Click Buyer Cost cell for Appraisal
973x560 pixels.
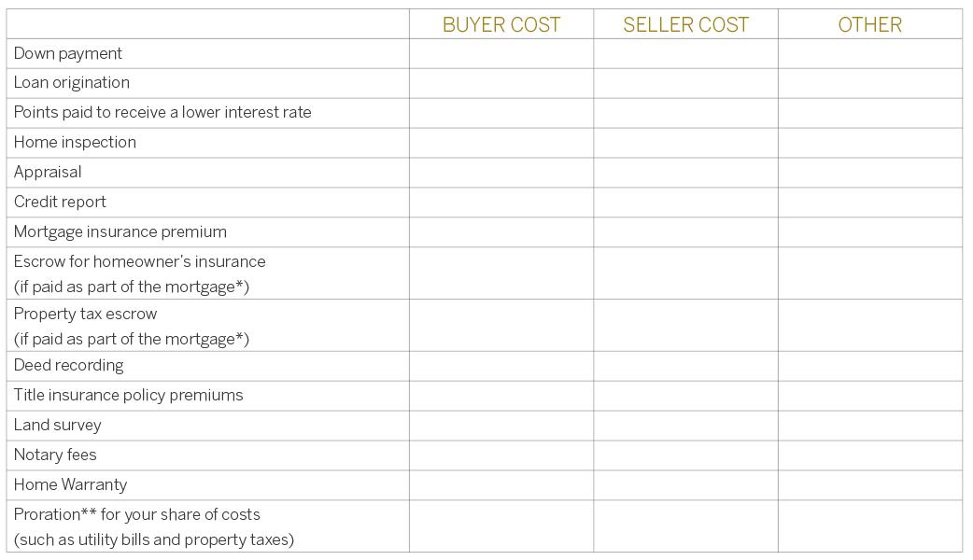501,173
